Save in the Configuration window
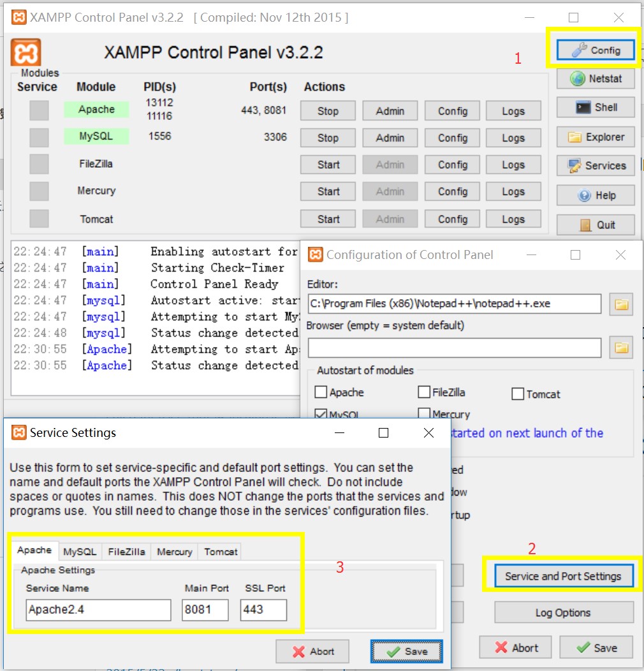Viewport: 644px width, 671px height. pos(596,647)
